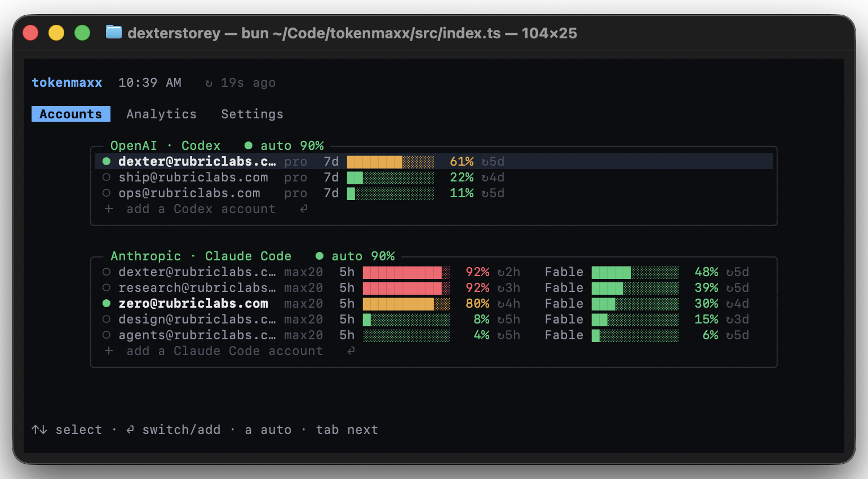Select dexter@rubriclabs Claude Code radio circle
This screenshot has height=479, width=868.
pos(107,272)
